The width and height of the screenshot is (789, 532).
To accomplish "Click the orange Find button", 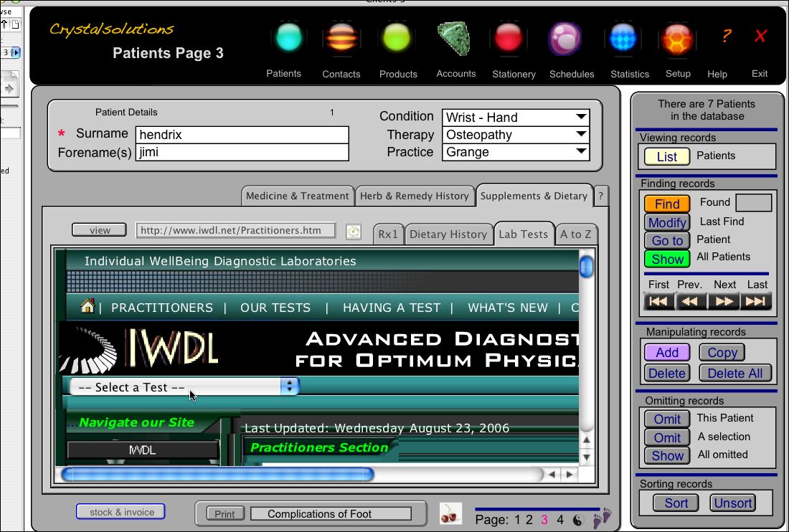I will tap(667, 204).
